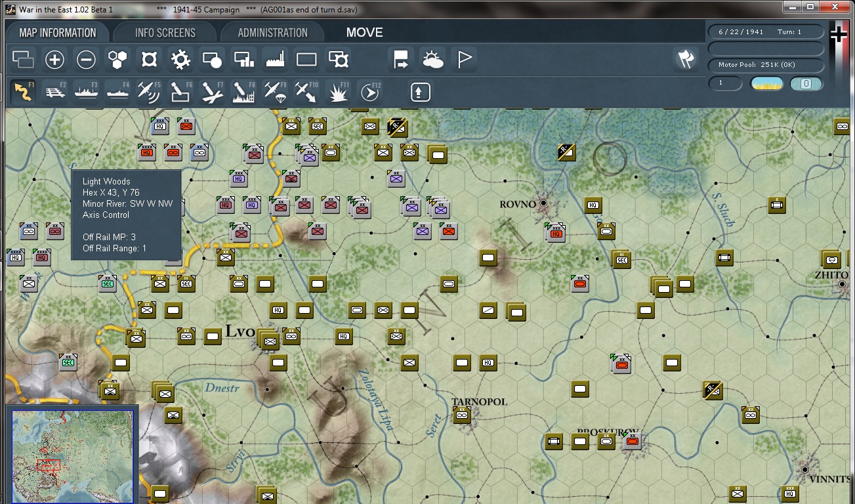Image resolution: width=855 pixels, height=504 pixels.
Task: Click the F11 explosion icon
Action: [338, 92]
